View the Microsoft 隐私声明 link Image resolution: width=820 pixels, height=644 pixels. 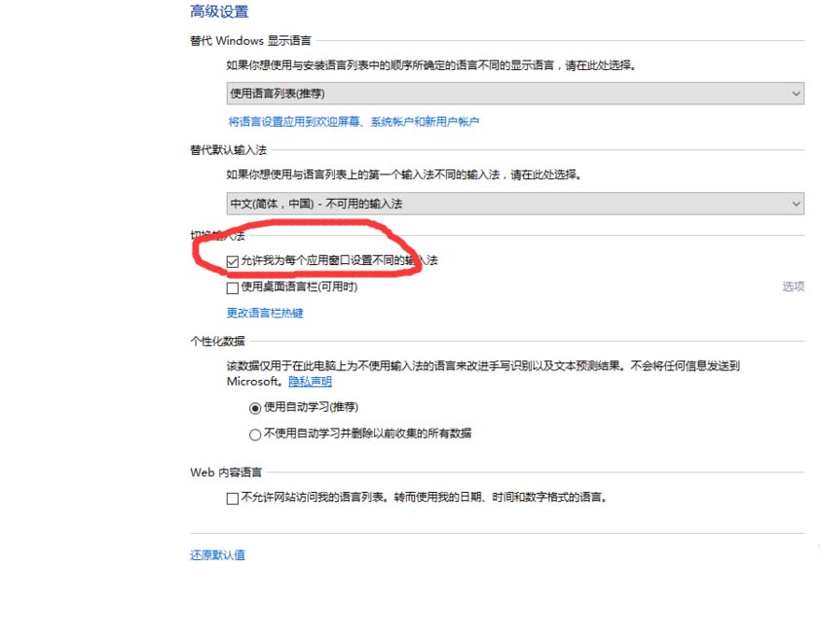[x=309, y=381]
